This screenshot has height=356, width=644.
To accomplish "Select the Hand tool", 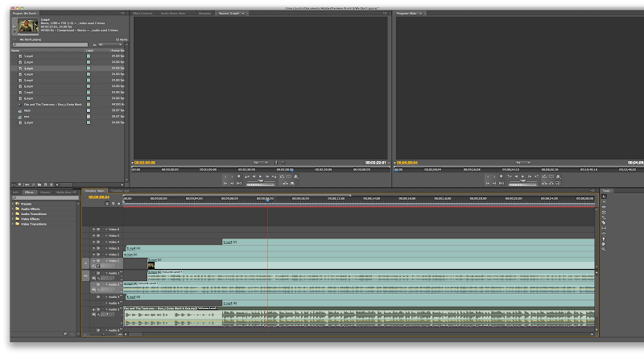I will coord(604,244).
